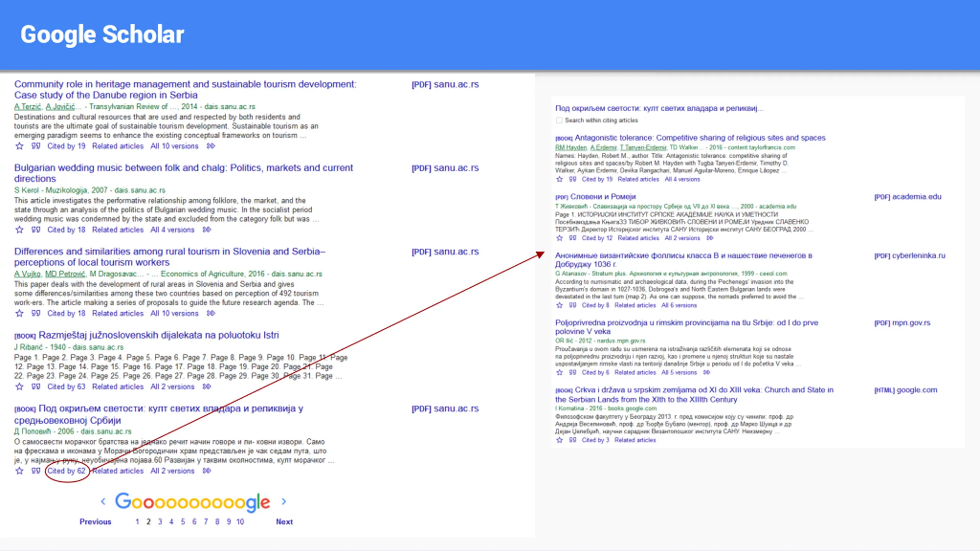Screen dimensions: 980x551
Task: Cite the Community role in heritage management result
Action: click(36, 146)
